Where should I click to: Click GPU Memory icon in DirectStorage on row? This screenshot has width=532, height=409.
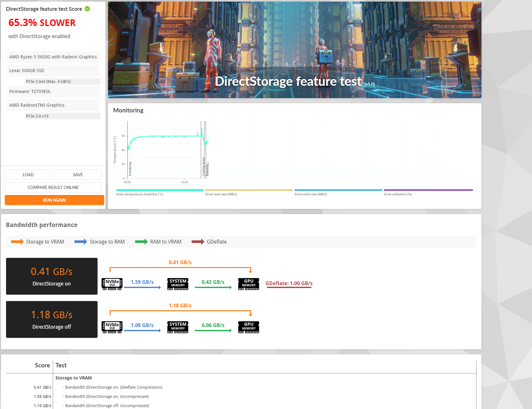pyautogui.click(x=249, y=284)
